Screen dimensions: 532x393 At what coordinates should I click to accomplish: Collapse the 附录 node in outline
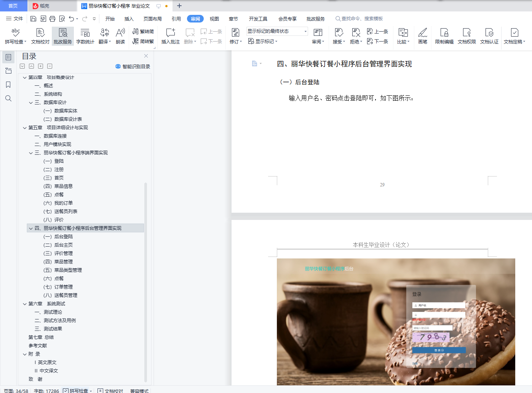pyautogui.click(x=25, y=354)
